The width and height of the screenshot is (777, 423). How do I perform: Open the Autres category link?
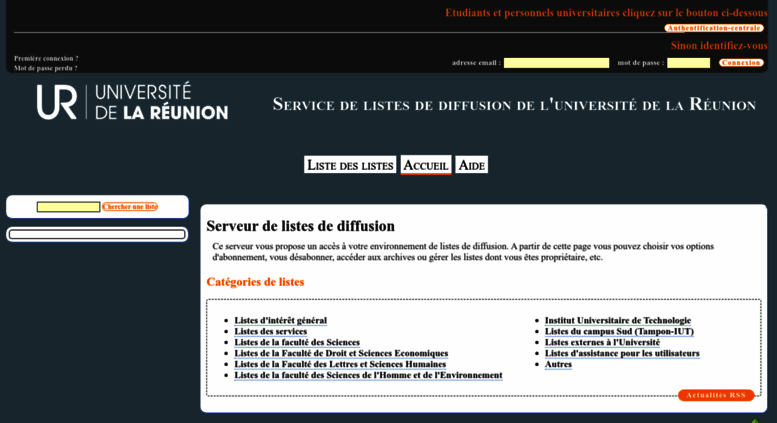(x=558, y=364)
